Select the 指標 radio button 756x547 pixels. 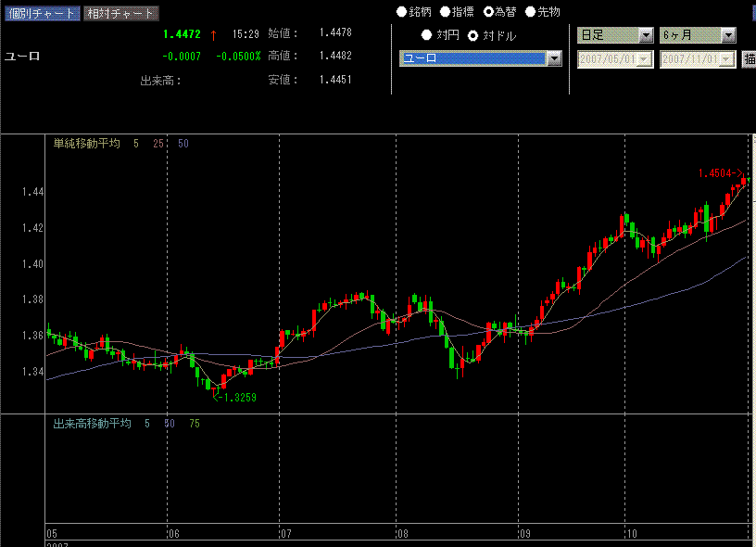tap(445, 12)
